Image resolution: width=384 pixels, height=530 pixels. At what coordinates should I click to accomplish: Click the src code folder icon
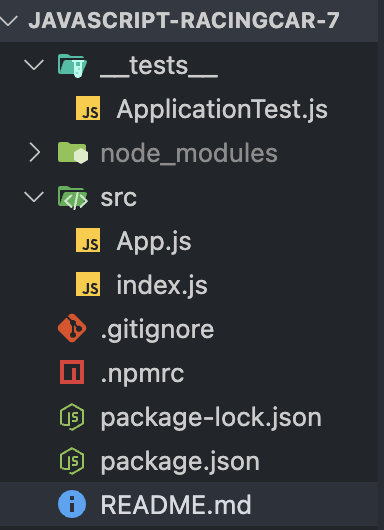[73, 197]
